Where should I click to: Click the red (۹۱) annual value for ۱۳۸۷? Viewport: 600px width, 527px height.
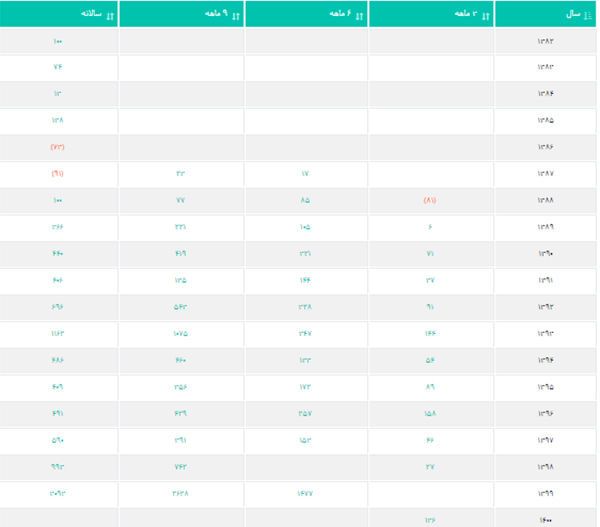pyautogui.click(x=57, y=173)
